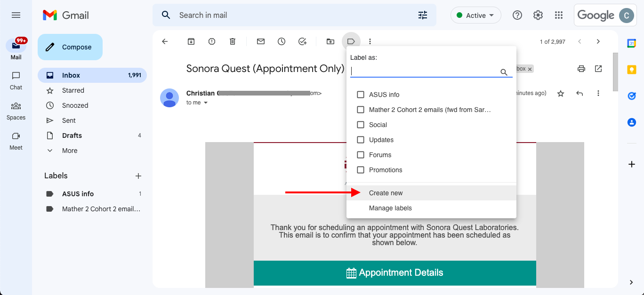Report this email as spam
Screen dimensions: 644x295
[x=212, y=41]
